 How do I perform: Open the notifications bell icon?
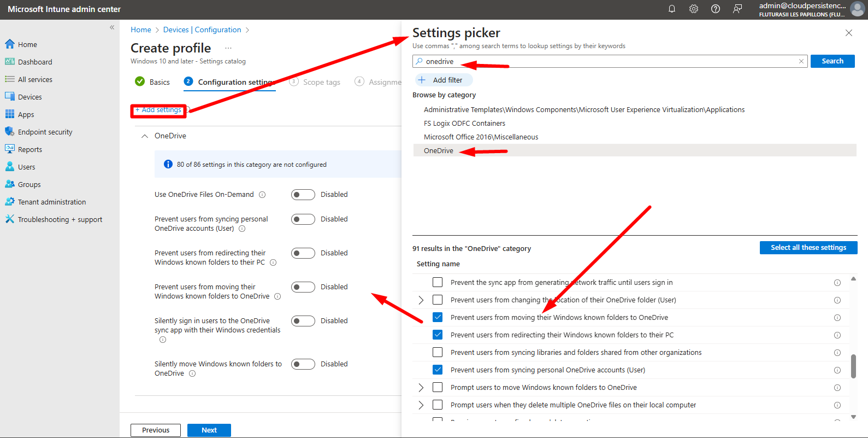coord(672,9)
